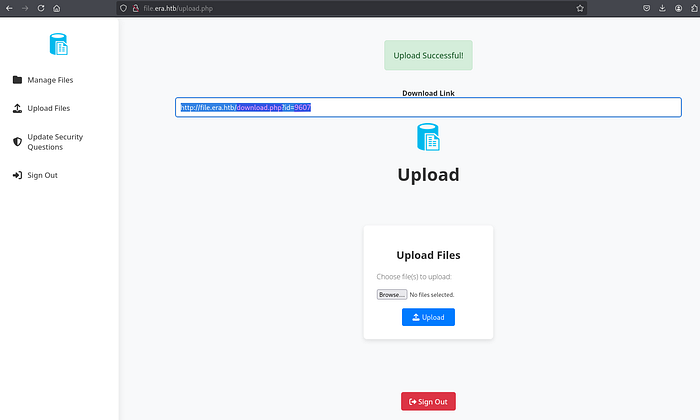Click the Download Link label
The width and height of the screenshot is (700, 420).
[x=428, y=93]
